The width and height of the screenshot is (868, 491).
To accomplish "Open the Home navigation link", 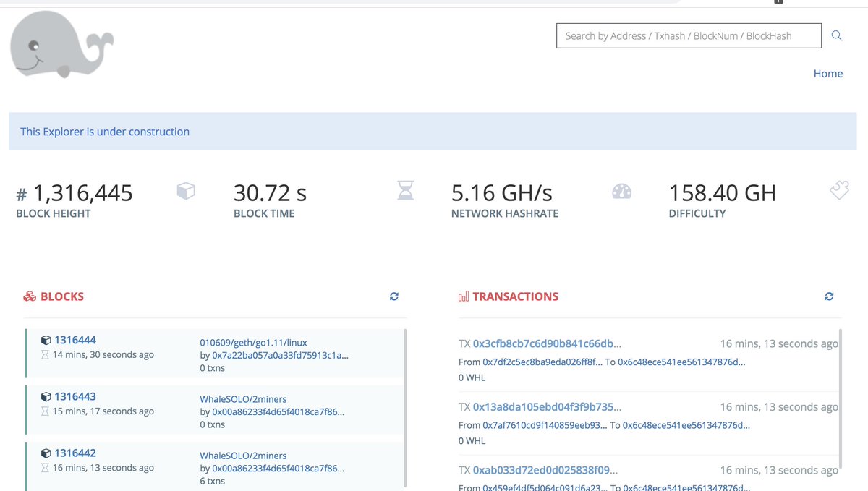I will pos(828,74).
